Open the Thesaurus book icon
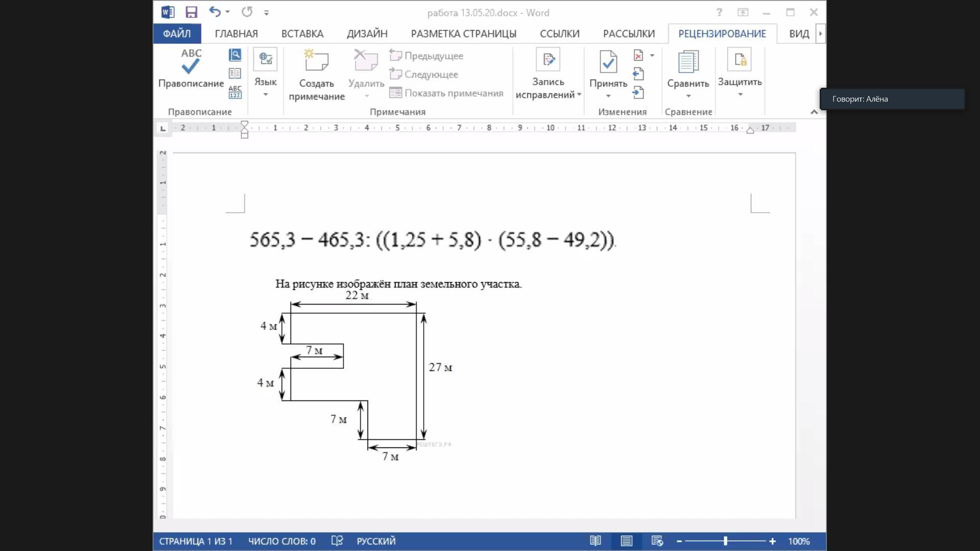980x551 pixels. pos(235,73)
